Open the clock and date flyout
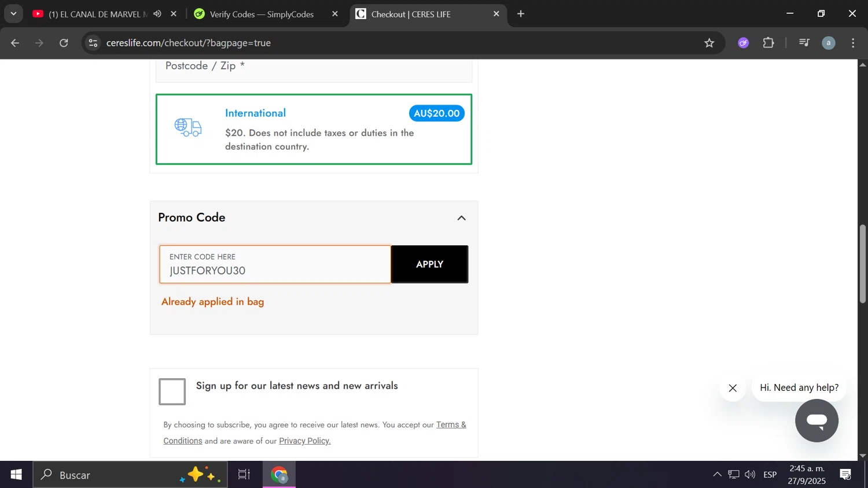Viewport: 868px width, 488px height. pos(807,475)
